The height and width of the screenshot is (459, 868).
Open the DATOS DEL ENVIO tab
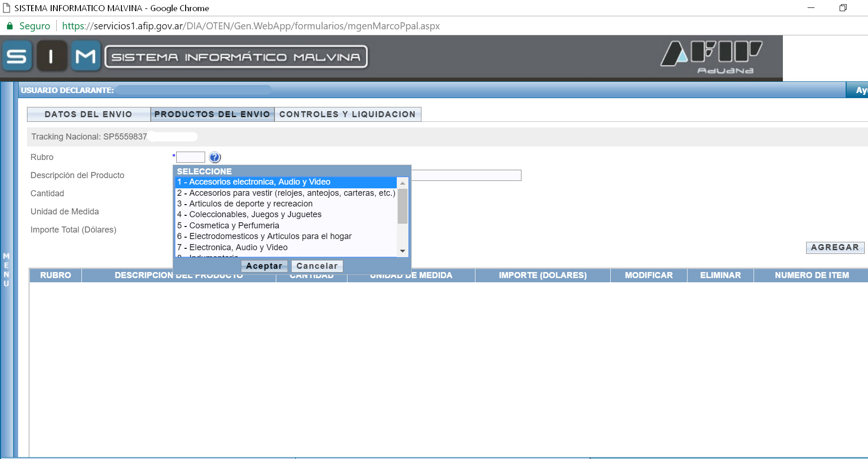[88, 114]
